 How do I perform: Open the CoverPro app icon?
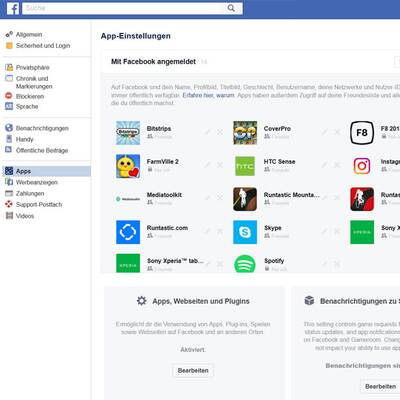click(245, 133)
